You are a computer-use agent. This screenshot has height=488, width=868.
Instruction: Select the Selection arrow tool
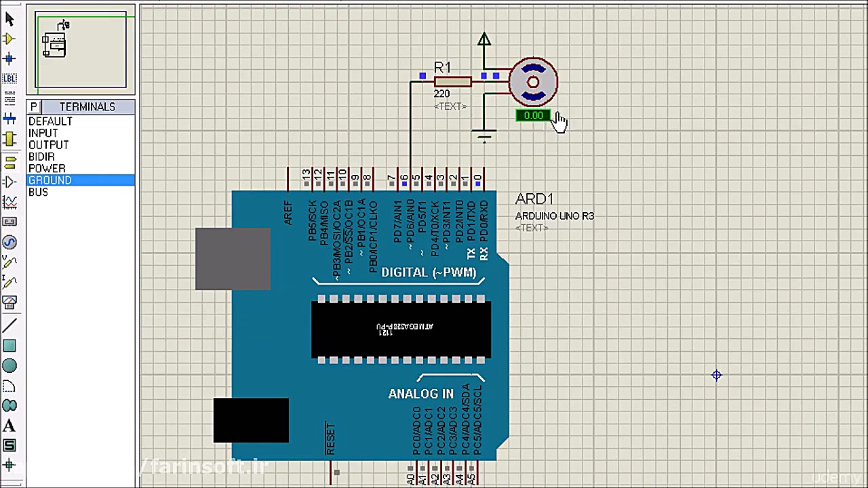(9, 20)
